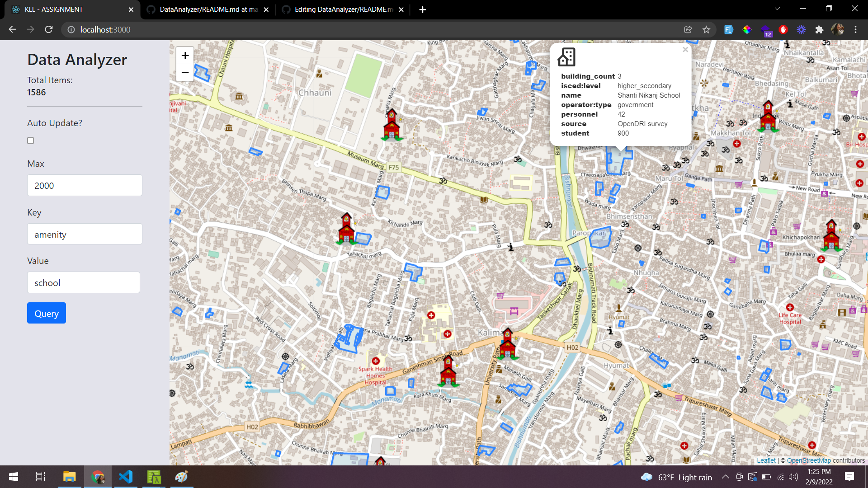Screen dimensions: 868x488
Task: Switch to the DataAnalyzer/README.md tab
Action: (208, 9)
